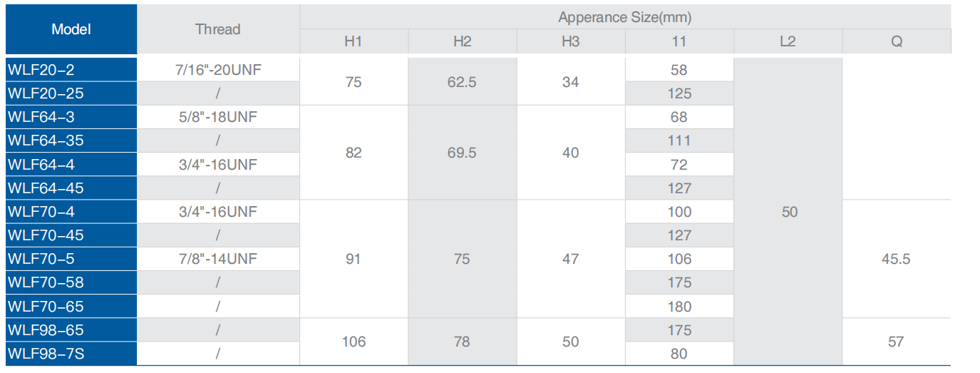Select the WLF20-2 model row
980x373 pixels.
[x=71, y=70]
